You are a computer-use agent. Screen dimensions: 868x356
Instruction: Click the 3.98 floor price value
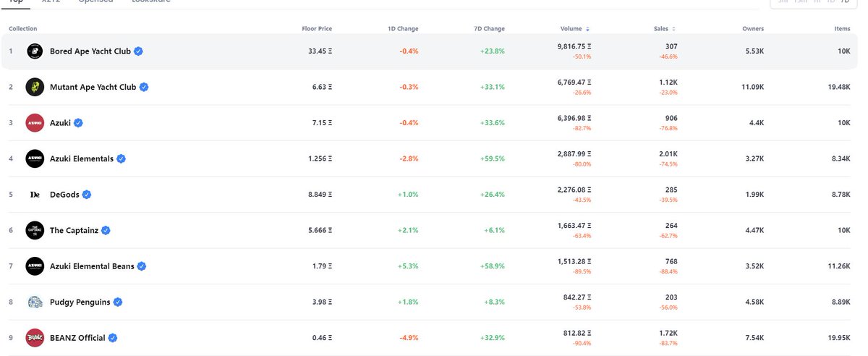tap(323, 302)
